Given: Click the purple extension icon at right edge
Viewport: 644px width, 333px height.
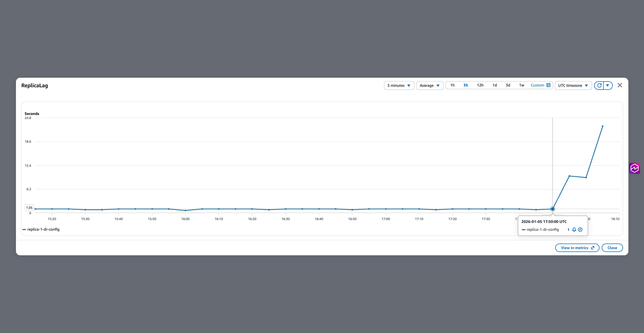Looking at the screenshot, I should pos(634,168).
